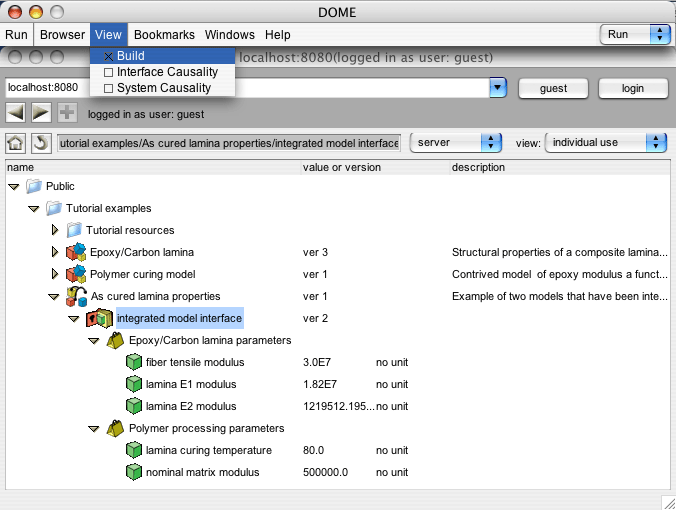Select fiber tensile modulus value 3.0E7
The image size is (676, 510).
pyautogui.click(x=317, y=362)
